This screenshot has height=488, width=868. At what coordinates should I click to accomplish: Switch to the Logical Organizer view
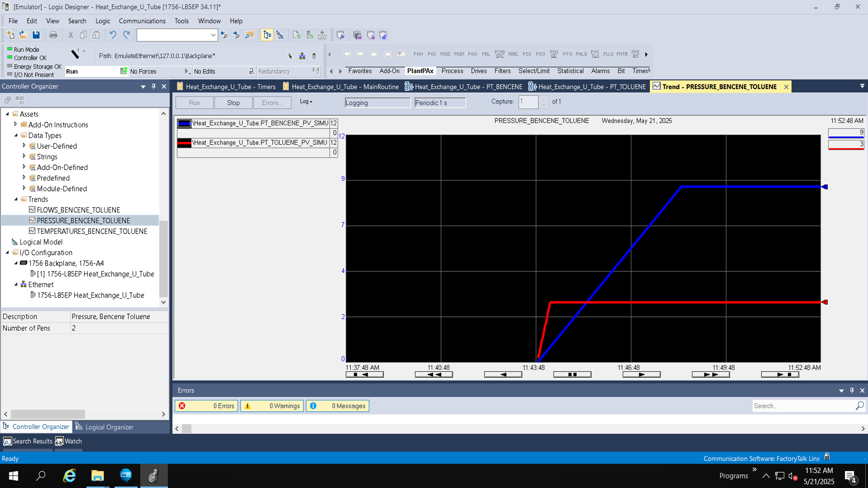click(105, 427)
